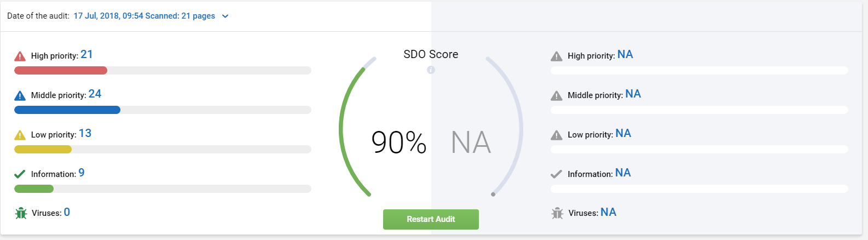Viewport: 868px width, 240px height.
Task: Open the High priority count 21
Action: 86,55
